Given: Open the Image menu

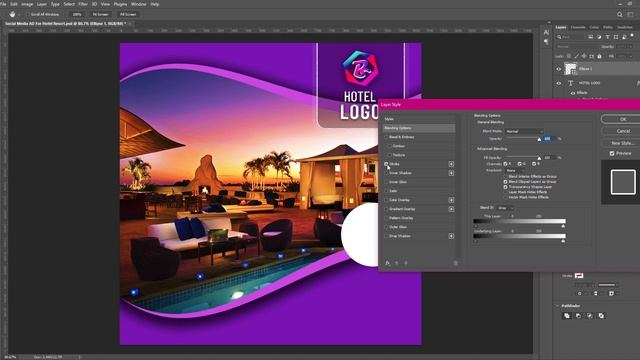Looking at the screenshot, I should [27, 4].
